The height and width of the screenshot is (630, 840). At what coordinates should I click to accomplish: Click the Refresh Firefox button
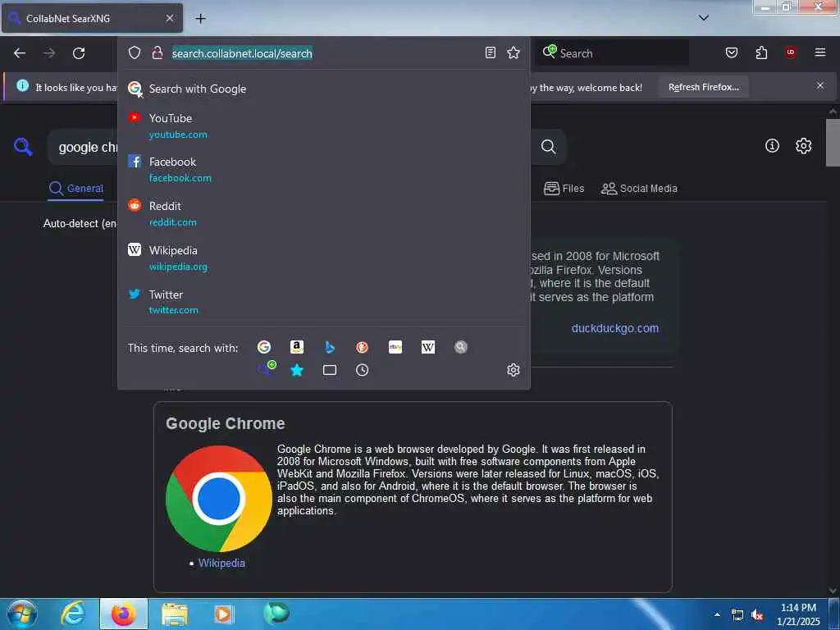(x=703, y=87)
